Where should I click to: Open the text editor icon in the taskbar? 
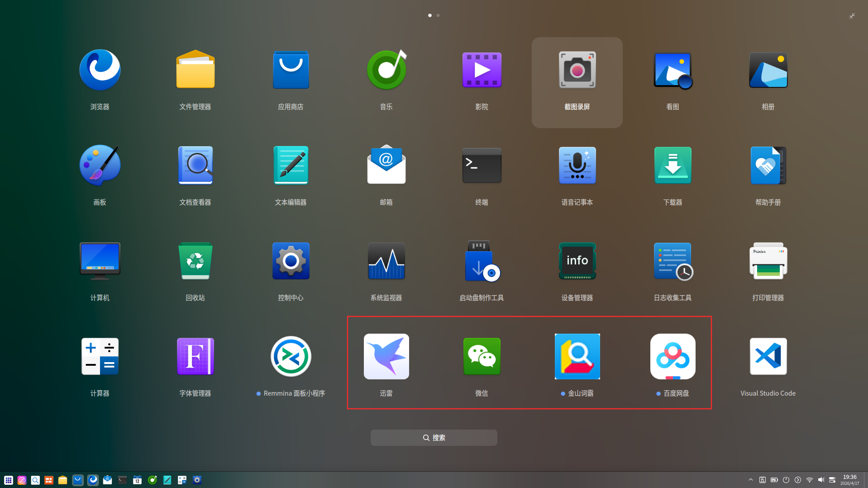point(167,480)
